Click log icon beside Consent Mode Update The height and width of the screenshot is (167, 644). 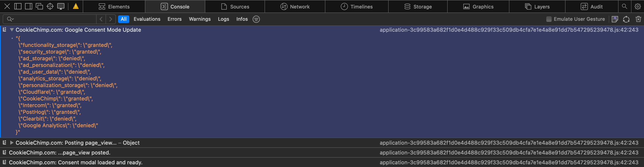pyautogui.click(x=4, y=29)
